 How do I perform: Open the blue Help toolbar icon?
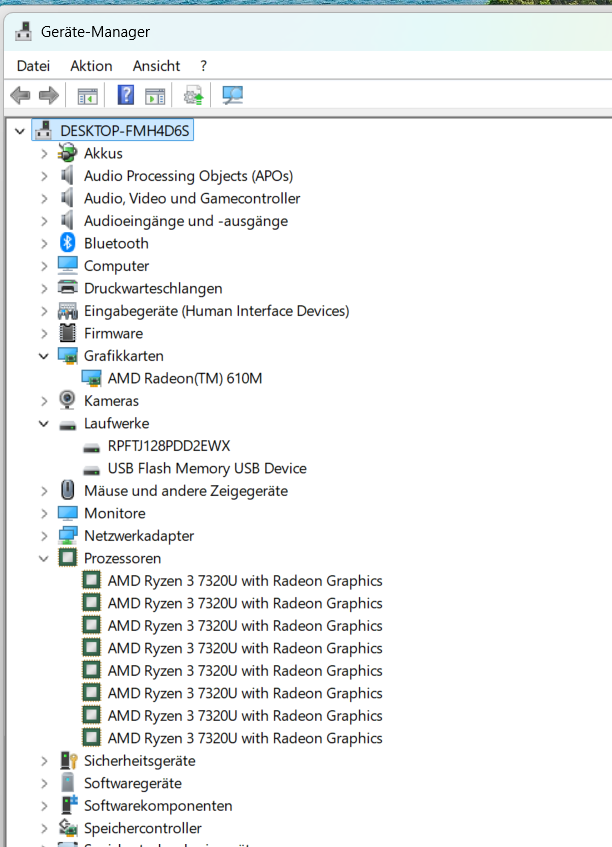point(126,95)
